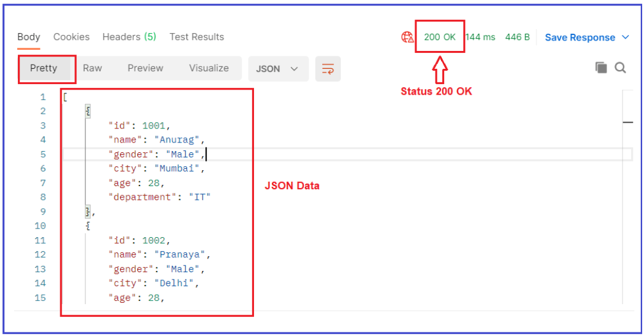Click line number 8 in gutter

(x=42, y=197)
